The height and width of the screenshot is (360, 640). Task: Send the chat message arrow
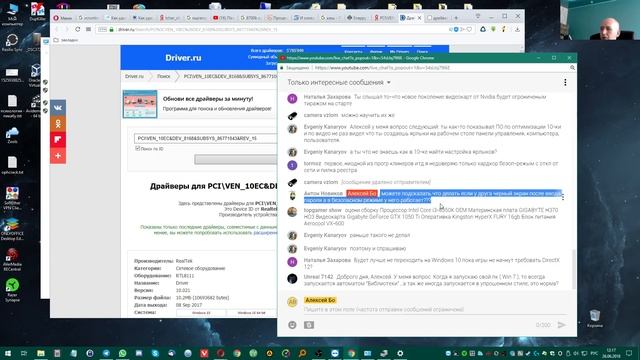point(562,325)
